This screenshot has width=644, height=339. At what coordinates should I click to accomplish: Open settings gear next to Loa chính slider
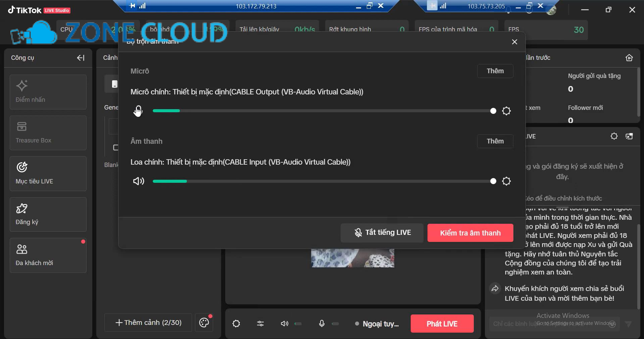pos(507,181)
